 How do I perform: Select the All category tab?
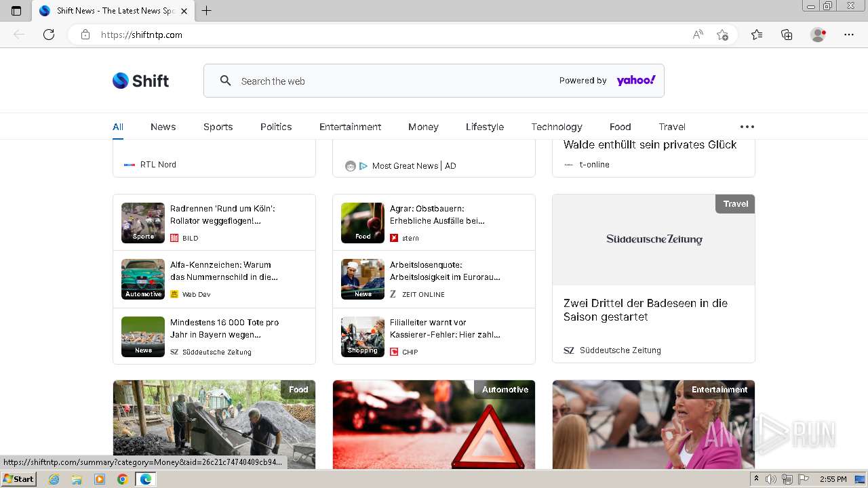point(118,127)
